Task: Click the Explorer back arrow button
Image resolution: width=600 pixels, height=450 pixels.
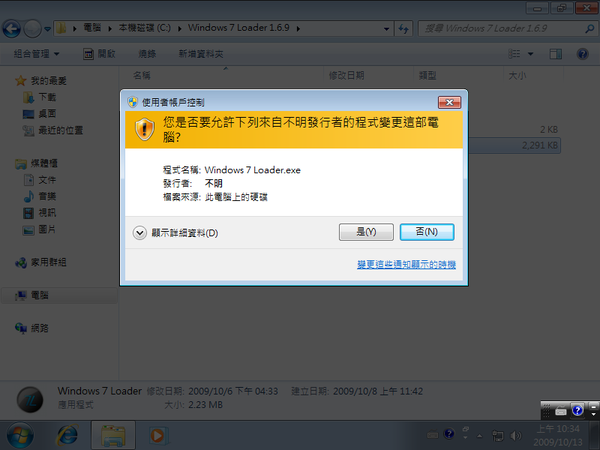Action: tap(11, 29)
